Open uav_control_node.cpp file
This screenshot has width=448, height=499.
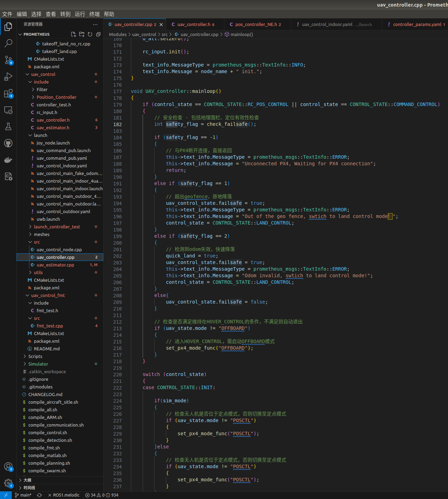click(x=59, y=249)
